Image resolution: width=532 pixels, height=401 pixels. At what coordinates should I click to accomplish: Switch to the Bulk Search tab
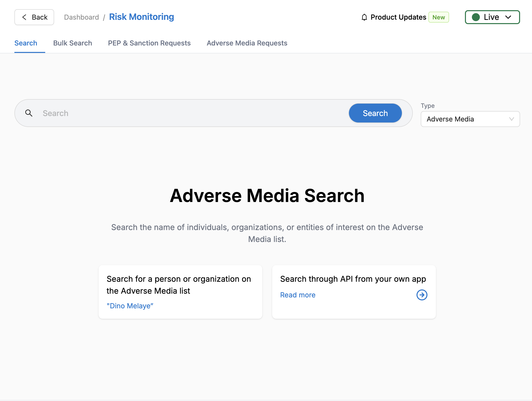coord(72,43)
